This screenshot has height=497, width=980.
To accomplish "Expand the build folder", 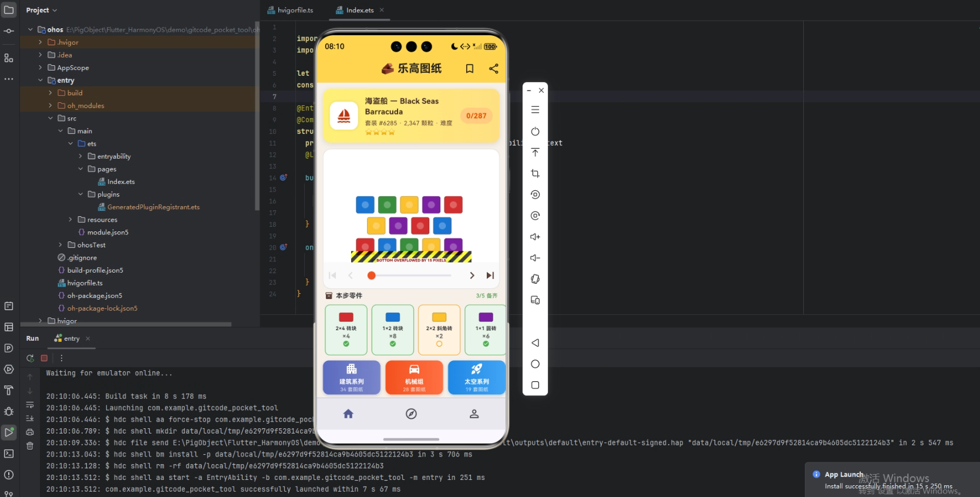I will coord(50,93).
